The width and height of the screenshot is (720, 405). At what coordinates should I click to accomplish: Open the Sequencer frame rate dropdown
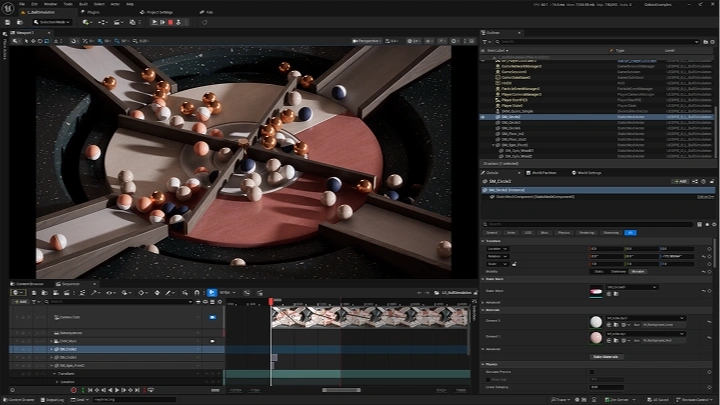point(227,292)
